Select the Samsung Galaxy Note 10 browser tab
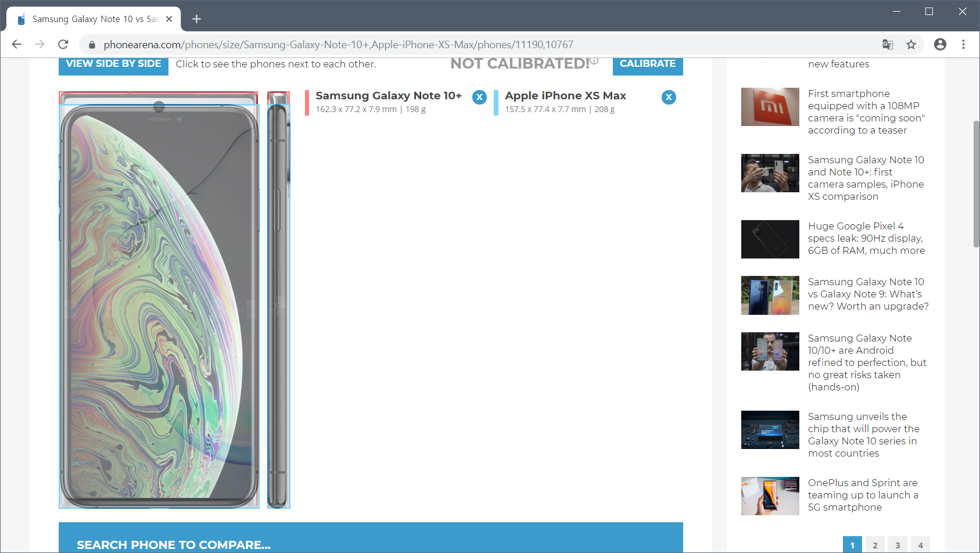 click(94, 19)
